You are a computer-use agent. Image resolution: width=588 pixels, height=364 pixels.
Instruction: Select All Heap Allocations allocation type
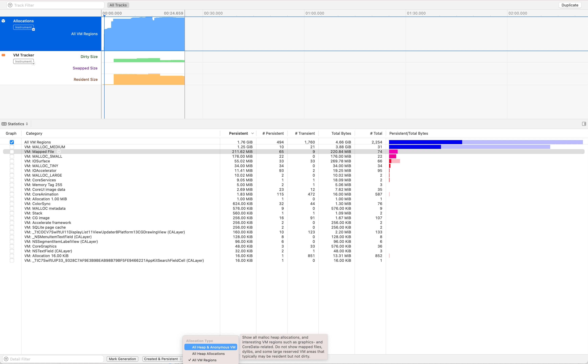(208, 353)
